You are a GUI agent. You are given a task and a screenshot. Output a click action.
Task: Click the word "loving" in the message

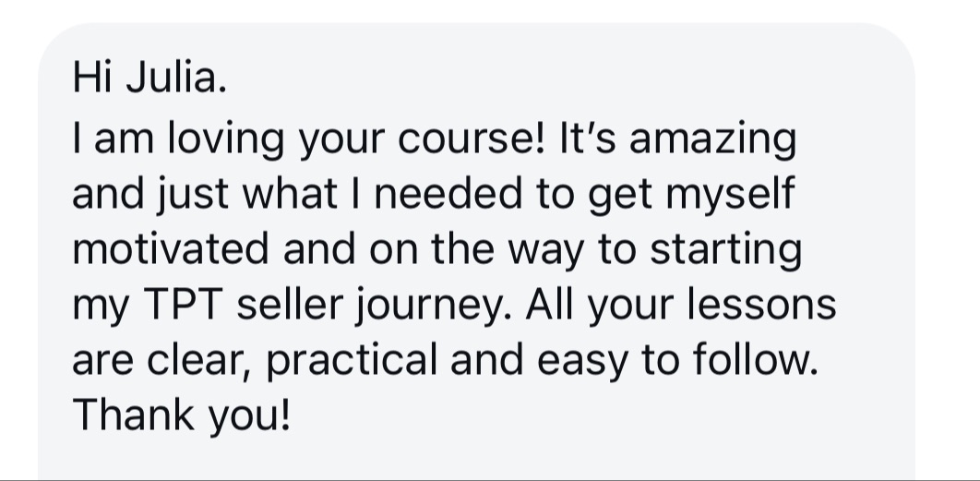tap(226, 139)
